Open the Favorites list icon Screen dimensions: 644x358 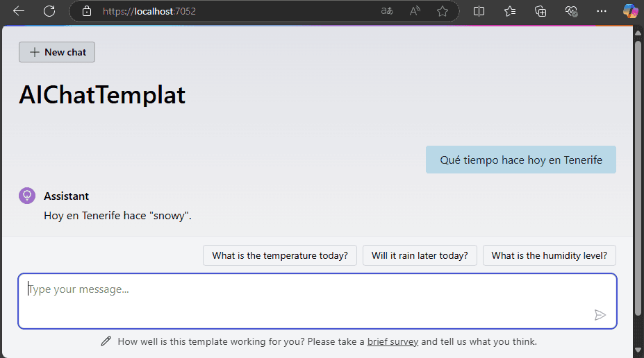click(x=510, y=11)
